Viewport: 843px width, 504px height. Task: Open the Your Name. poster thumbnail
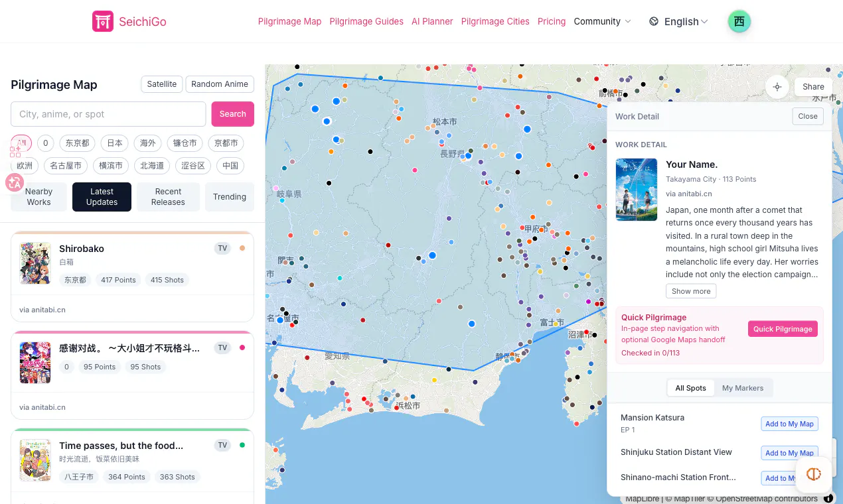637,189
